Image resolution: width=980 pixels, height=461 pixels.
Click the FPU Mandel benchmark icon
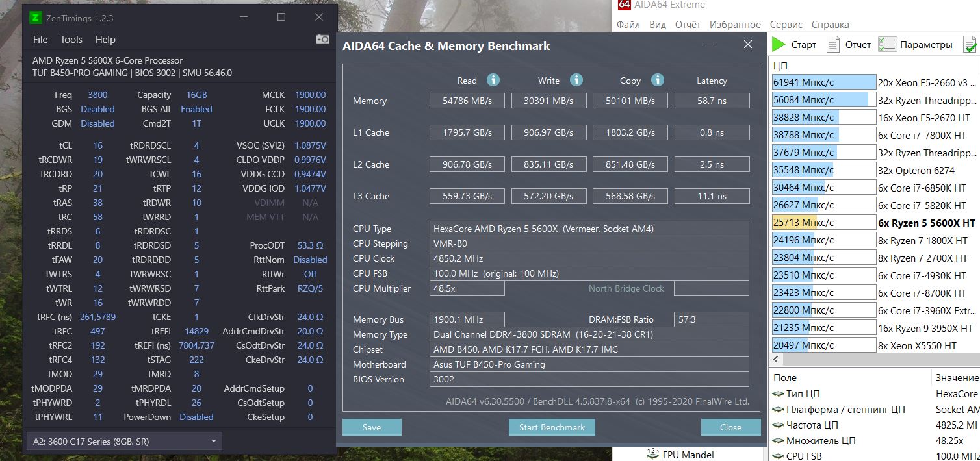[654, 454]
